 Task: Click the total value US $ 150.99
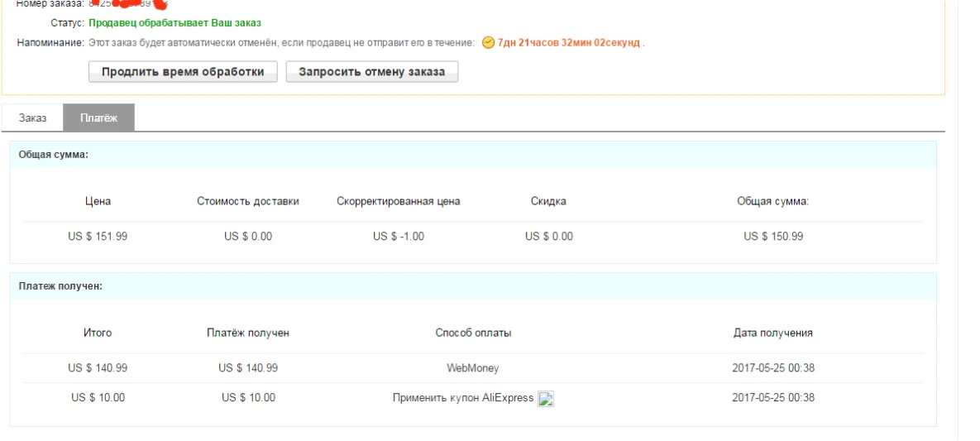pos(773,237)
